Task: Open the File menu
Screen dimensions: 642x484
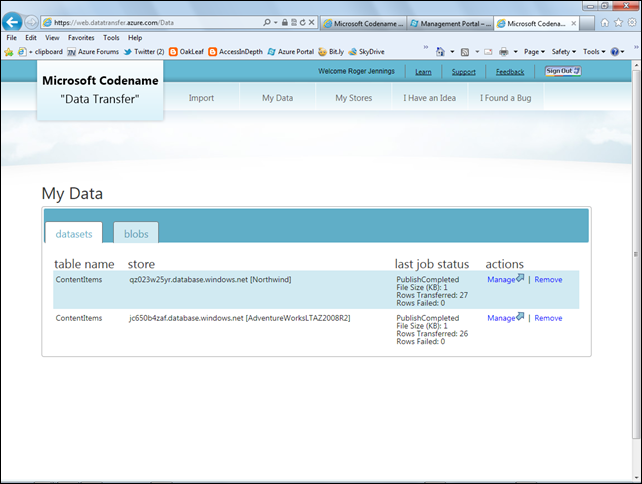Action: click(x=11, y=38)
